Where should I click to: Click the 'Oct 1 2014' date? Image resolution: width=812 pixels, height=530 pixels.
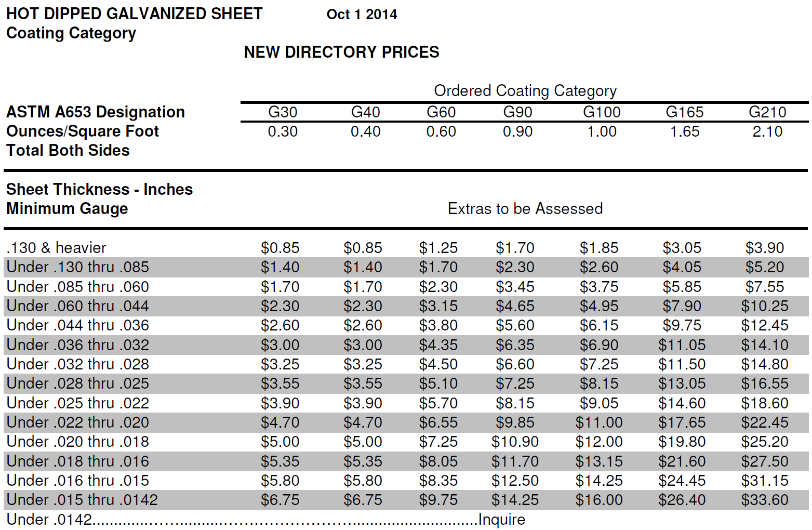point(362,15)
